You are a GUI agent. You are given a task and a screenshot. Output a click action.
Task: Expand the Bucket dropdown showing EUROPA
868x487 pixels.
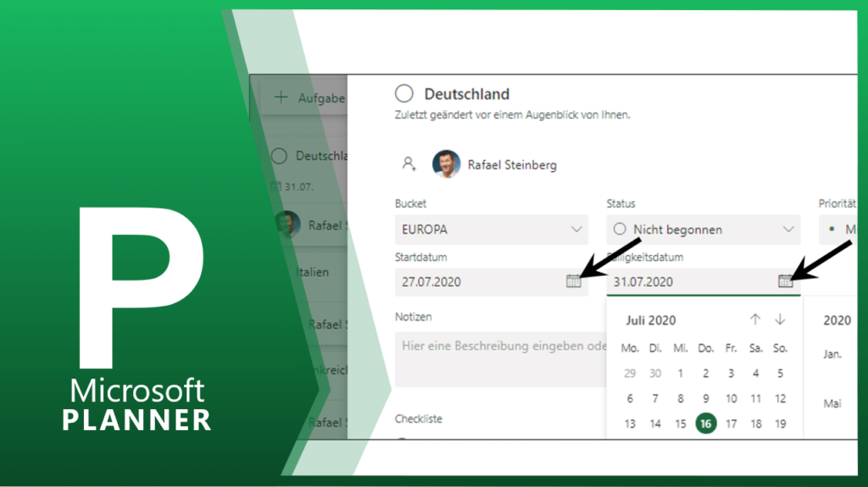(x=491, y=230)
